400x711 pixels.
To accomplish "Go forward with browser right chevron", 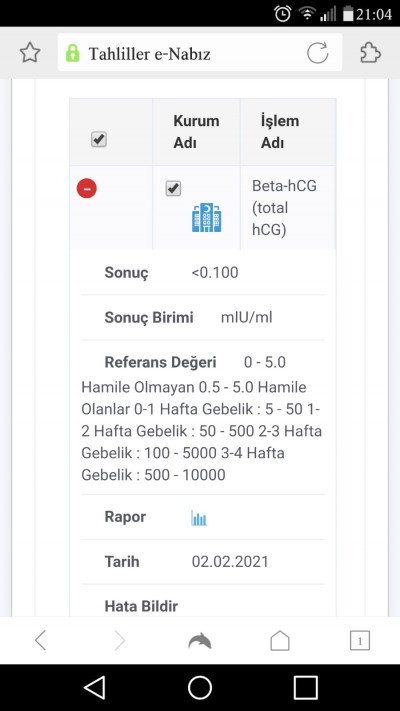I will click(120, 641).
